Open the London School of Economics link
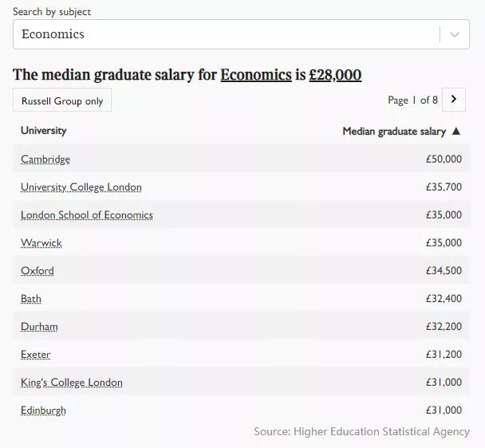Image resolution: width=485 pixels, height=448 pixels. pos(87,215)
